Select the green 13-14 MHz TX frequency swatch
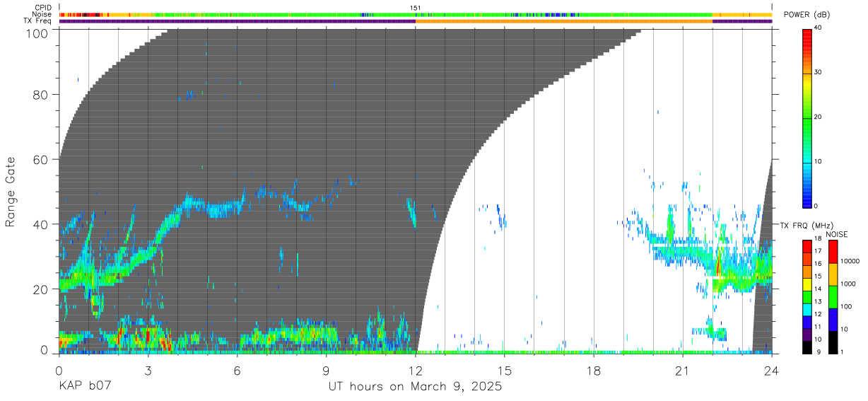868x401 pixels. pos(807,296)
